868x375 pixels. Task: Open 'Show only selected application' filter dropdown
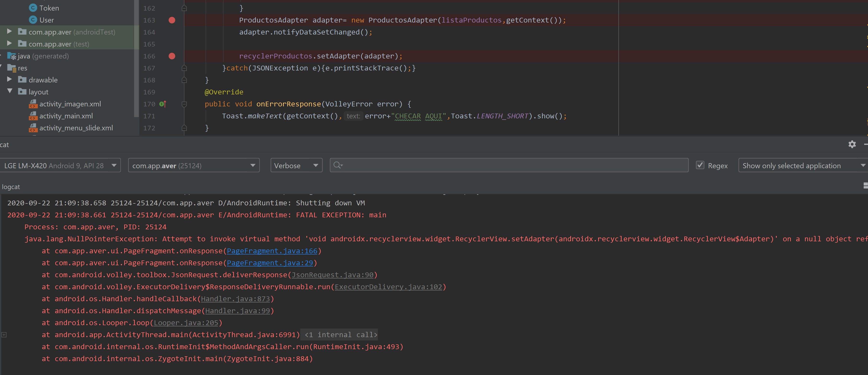point(803,165)
